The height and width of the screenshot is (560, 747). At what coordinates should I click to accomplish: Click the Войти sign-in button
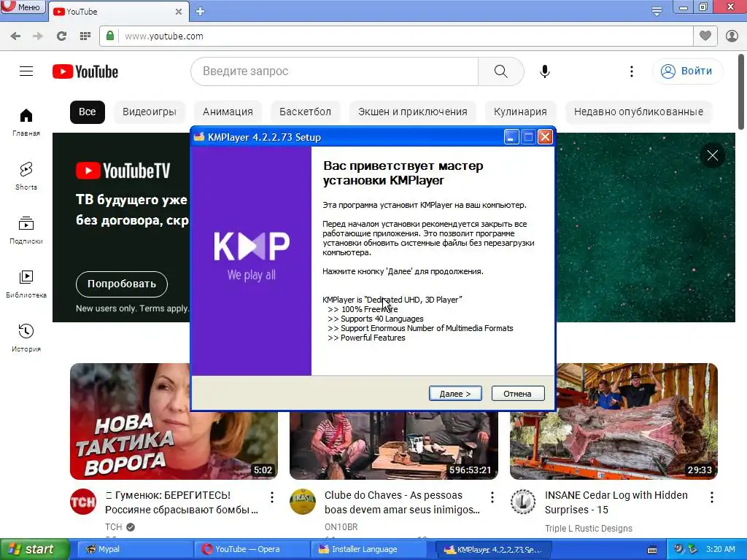pos(687,71)
